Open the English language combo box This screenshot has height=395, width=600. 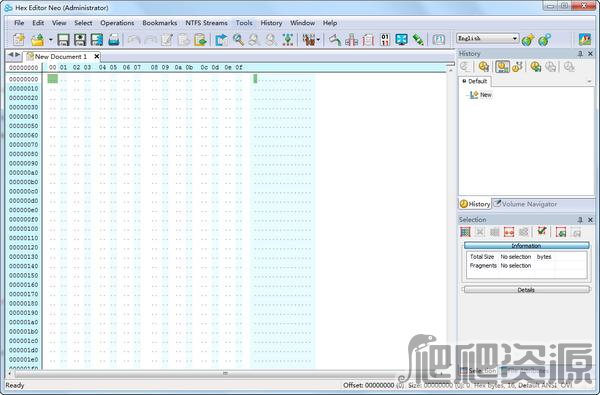tap(488, 38)
